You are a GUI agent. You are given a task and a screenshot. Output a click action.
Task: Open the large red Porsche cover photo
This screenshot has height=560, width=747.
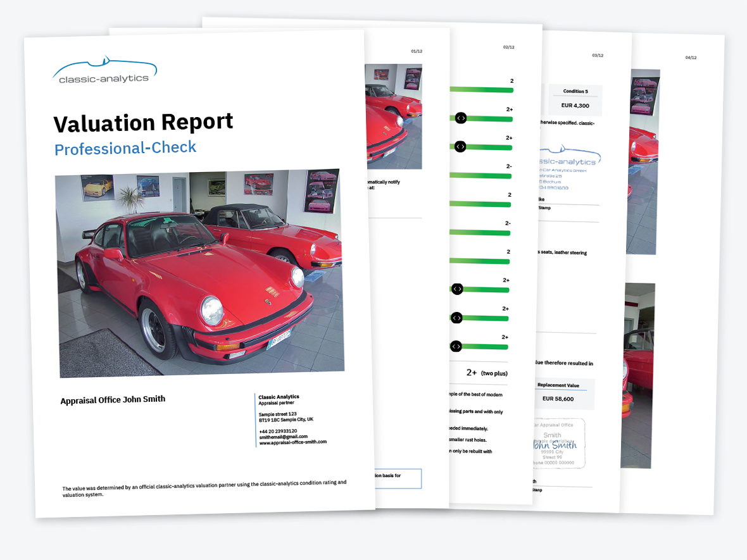click(x=199, y=272)
